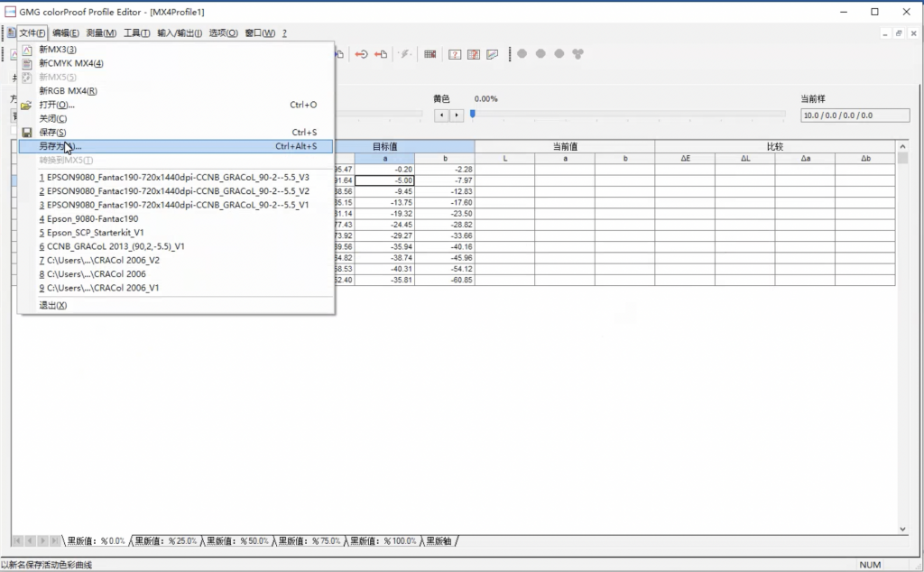The height and width of the screenshot is (572, 924).
Task: Switch to 黑版值: %0.0% tab
Action: pos(96,540)
